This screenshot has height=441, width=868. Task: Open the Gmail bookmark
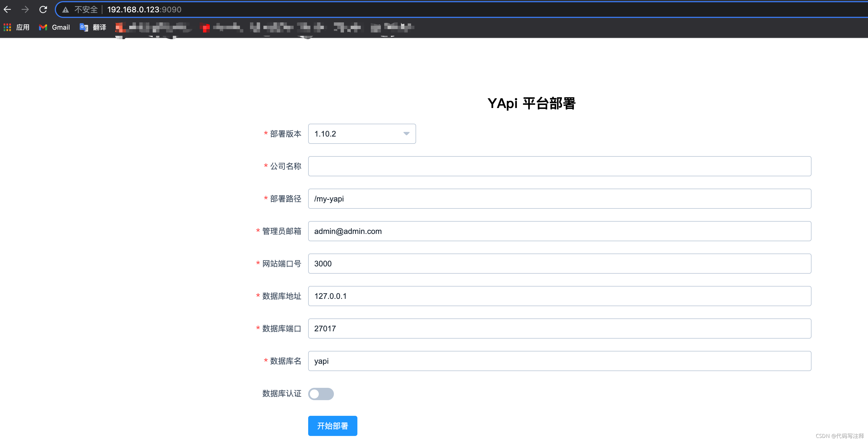coord(54,27)
